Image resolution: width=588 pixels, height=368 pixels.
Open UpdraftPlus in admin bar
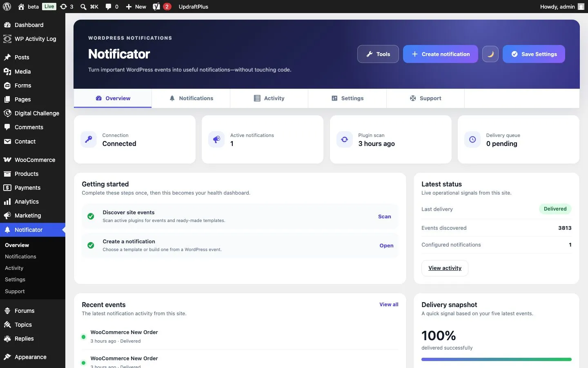[x=194, y=7]
